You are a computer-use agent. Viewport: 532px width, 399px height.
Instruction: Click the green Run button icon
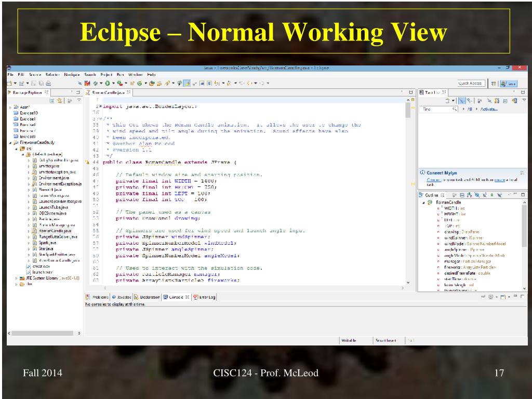108,83
